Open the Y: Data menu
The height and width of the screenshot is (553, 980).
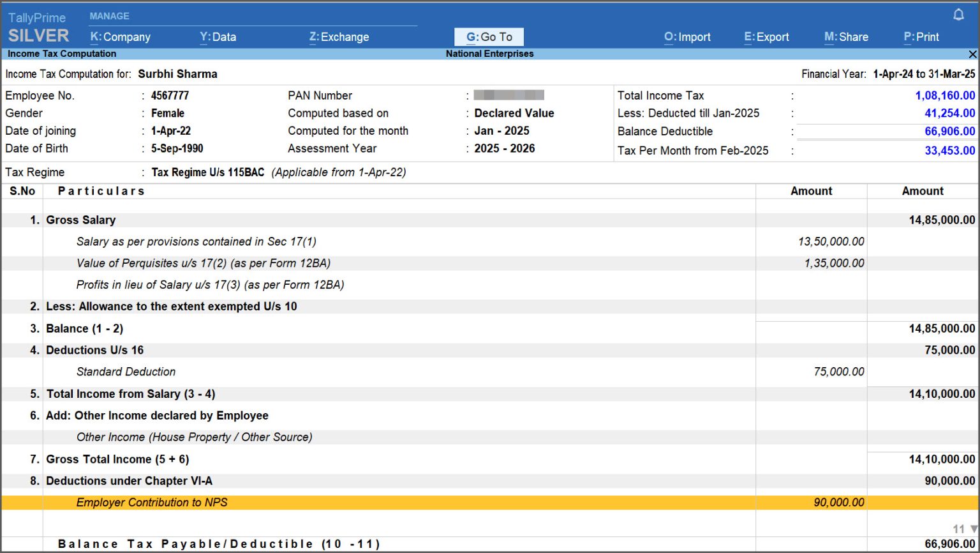click(x=218, y=36)
